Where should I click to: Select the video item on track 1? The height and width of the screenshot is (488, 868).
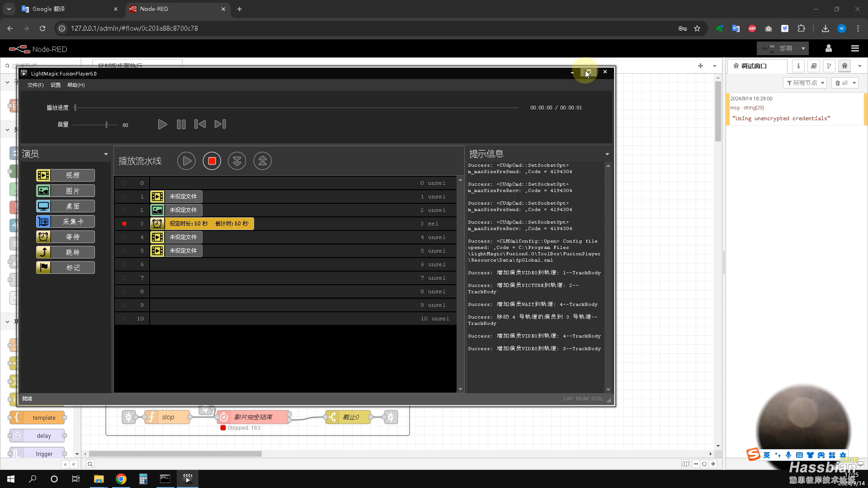(x=176, y=197)
